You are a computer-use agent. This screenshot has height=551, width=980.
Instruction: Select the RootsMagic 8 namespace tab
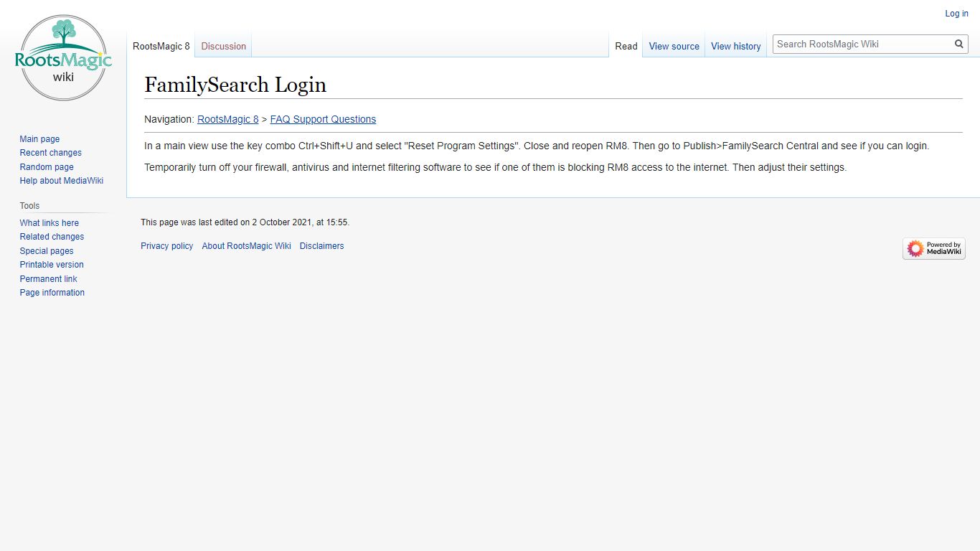pyautogui.click(x=161, y=46)
